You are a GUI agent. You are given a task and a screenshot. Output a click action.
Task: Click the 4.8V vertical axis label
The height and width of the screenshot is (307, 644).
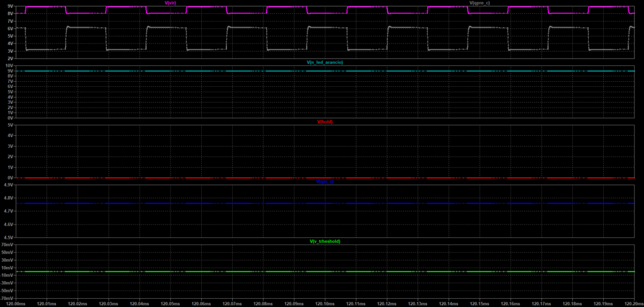coord(9,198)
